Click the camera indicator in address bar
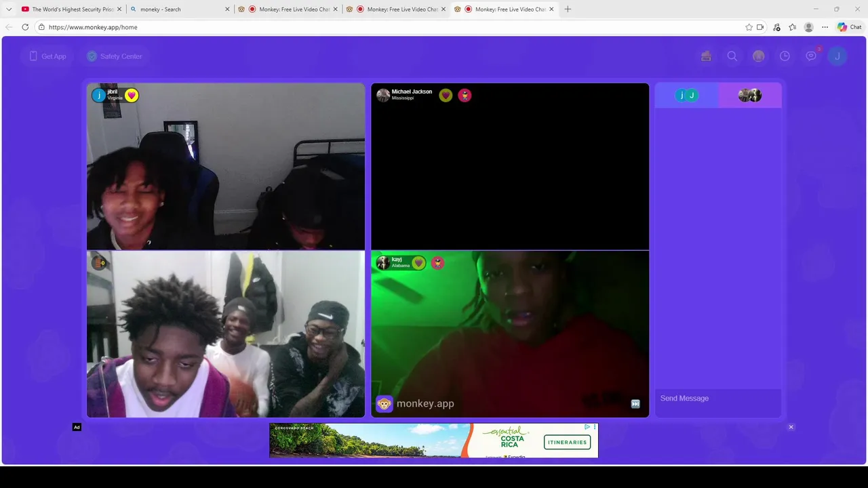868x488 pixels. point(760,27)
